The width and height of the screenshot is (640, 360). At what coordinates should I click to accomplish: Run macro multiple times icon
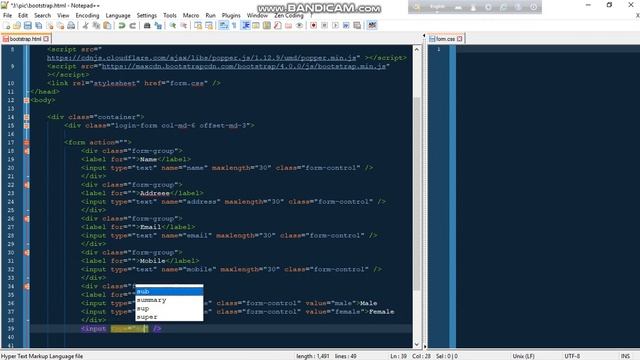[x=346, y=25]
